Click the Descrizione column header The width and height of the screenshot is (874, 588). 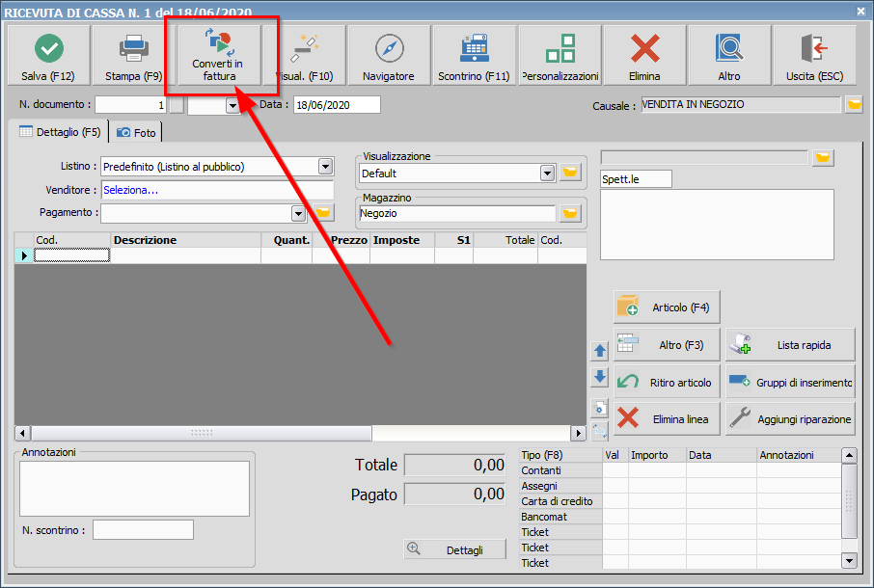pyautogui.click(x=185, y=240)
